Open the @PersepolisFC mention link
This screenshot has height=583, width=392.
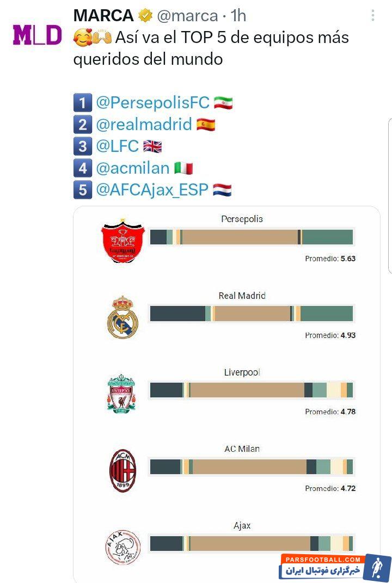152,102
